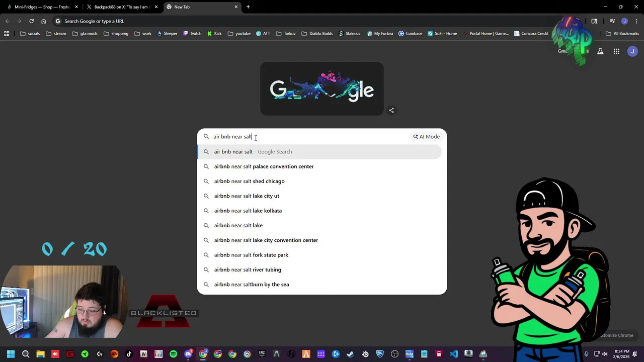
Task: Open the ATT bookmark
Action: 263,34
